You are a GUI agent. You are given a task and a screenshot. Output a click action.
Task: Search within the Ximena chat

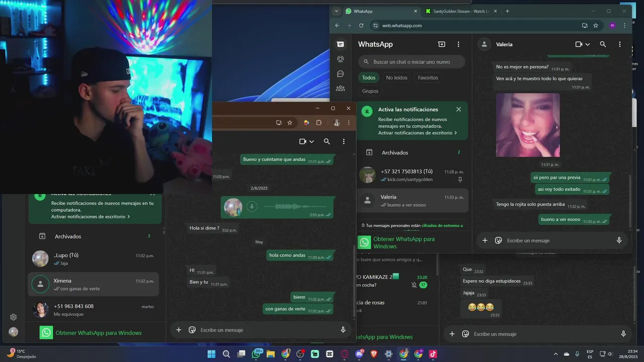[327, 141]
